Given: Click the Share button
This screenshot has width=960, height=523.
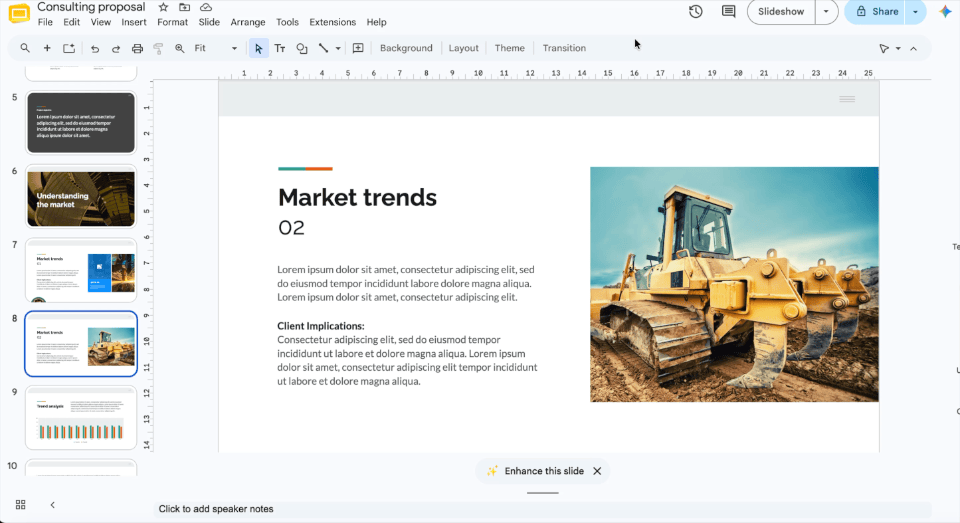Looking at the screenshot, I should coord(877,12).
